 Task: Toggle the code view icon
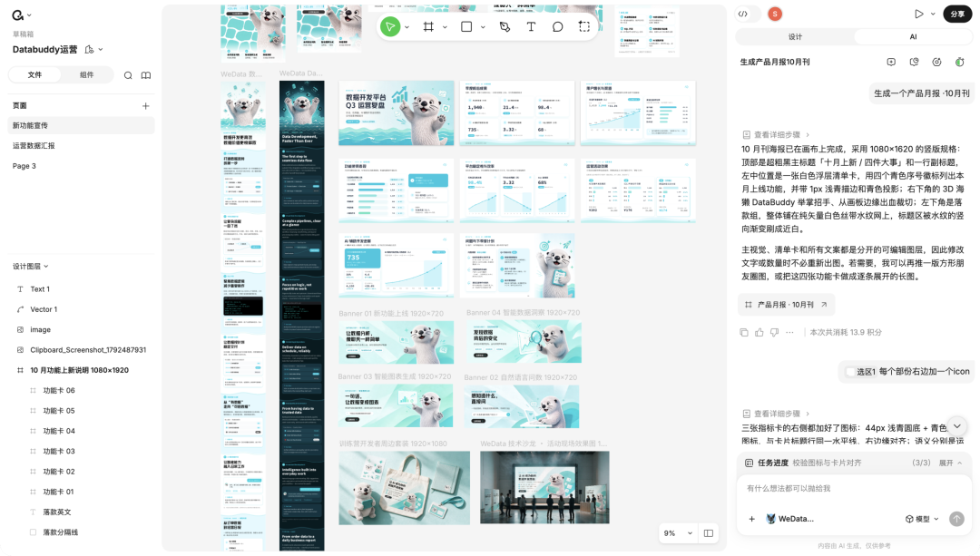click(743, 14)
